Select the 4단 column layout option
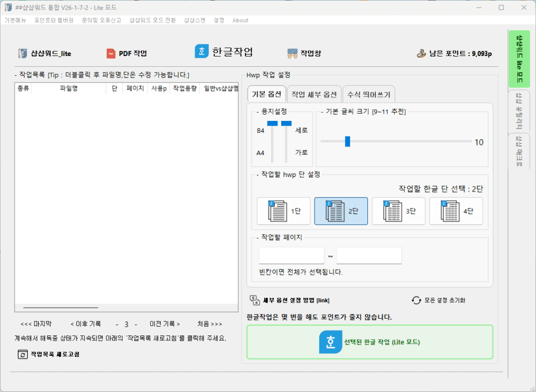 click(x=456, y=211)
